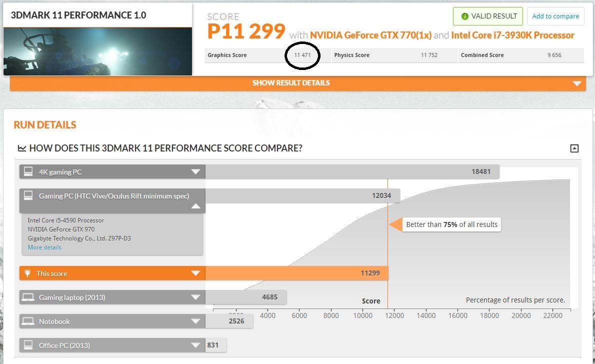Click the Graphics Score value 11 471
The image size is (595, 364).
302,55
